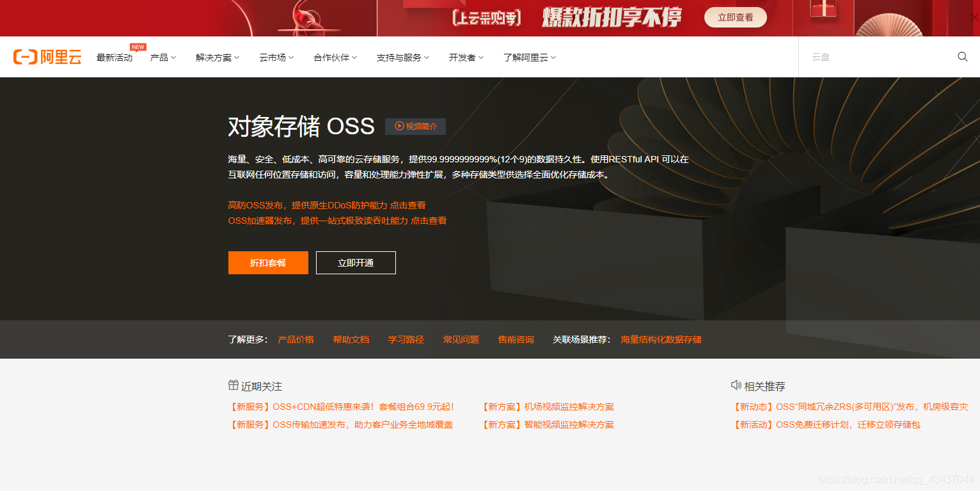Expand the 合作伙伴 dropdown menu
The image size is (980, 491).
click(335, 58)
